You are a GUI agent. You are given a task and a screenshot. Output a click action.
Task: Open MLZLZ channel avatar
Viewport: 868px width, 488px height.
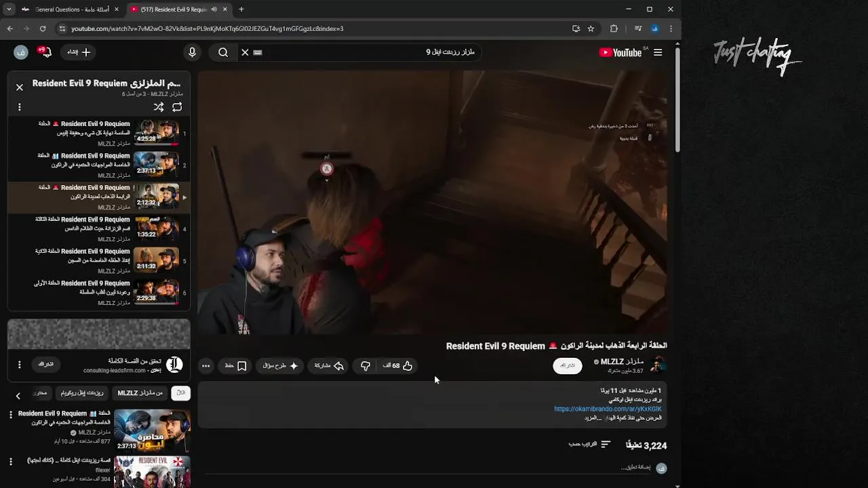(657, 366)
